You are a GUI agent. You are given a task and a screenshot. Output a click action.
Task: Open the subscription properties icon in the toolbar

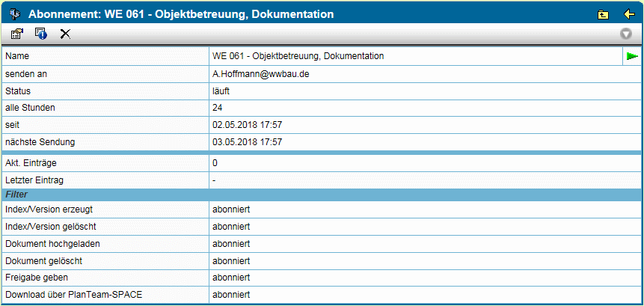[x=17, y=34]
